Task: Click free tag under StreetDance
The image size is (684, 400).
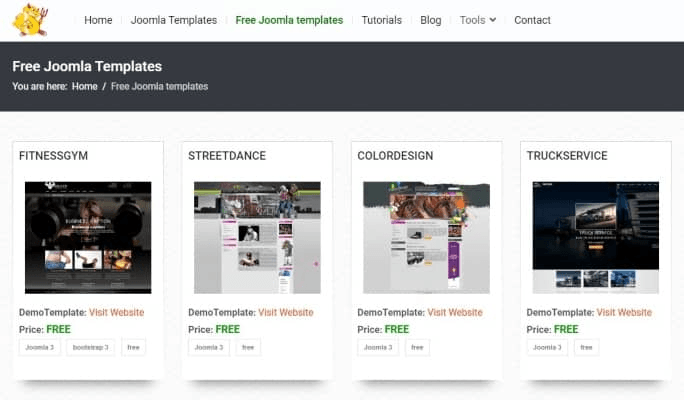Action: [x=248, y=347]
